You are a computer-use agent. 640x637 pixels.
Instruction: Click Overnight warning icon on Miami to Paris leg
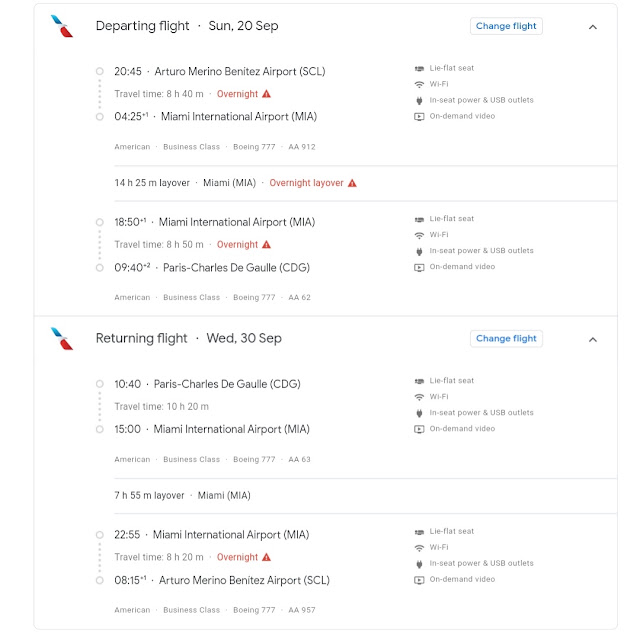point(267,244)
